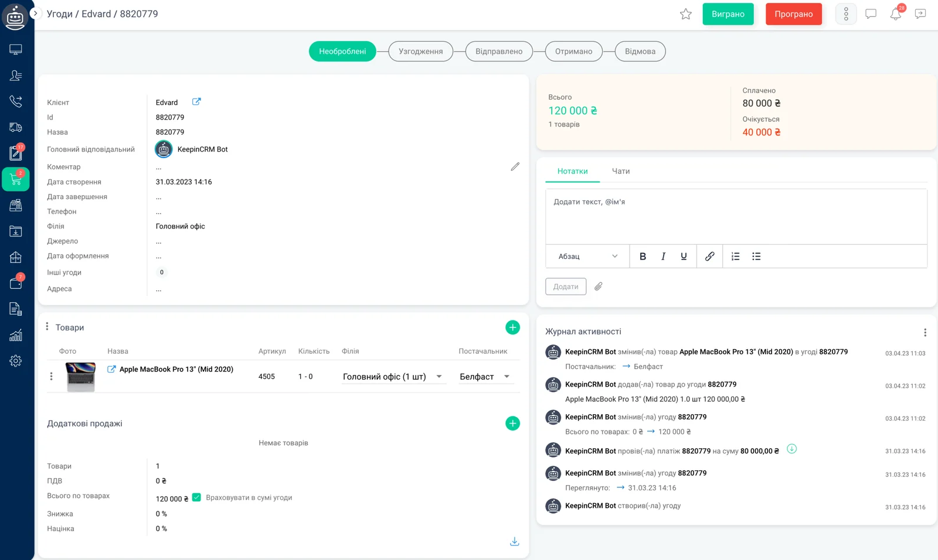Screen dimensions: 938x560
Task: Open the Товари section three-dot menu
Action: click(x=47, y=326)
